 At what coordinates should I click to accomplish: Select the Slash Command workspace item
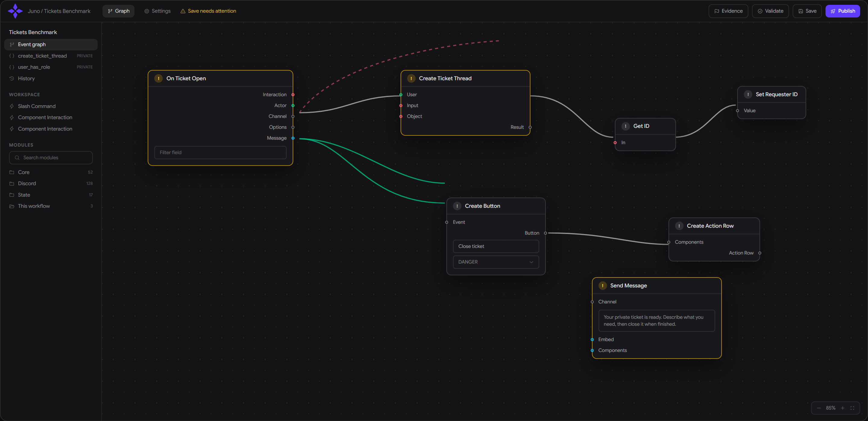point(51,106)
